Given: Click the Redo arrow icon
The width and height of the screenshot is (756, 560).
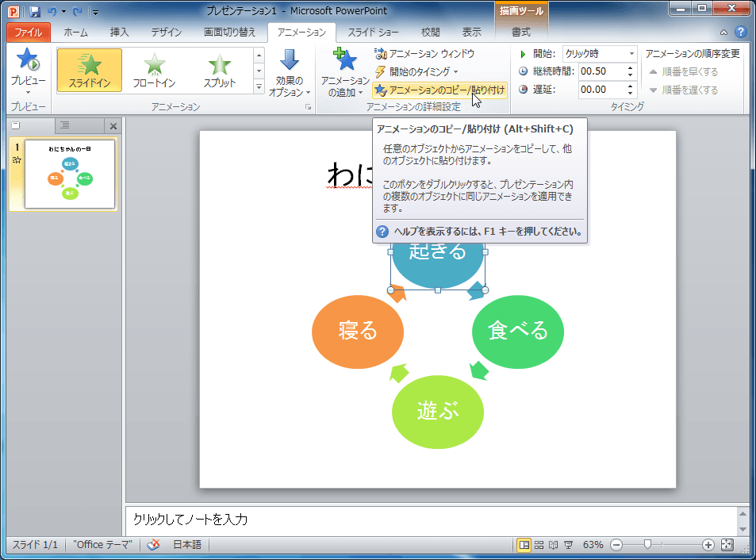Looking at the screenshot, I should 77,11.
